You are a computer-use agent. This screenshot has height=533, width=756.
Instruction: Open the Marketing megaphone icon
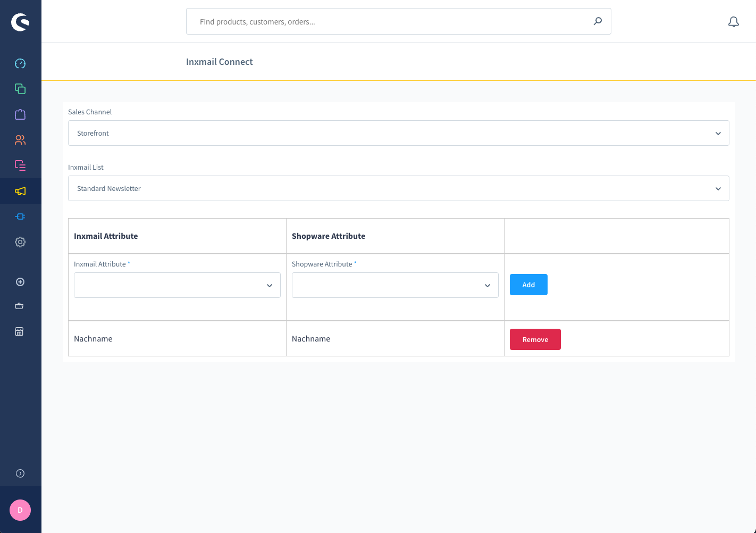20,191
